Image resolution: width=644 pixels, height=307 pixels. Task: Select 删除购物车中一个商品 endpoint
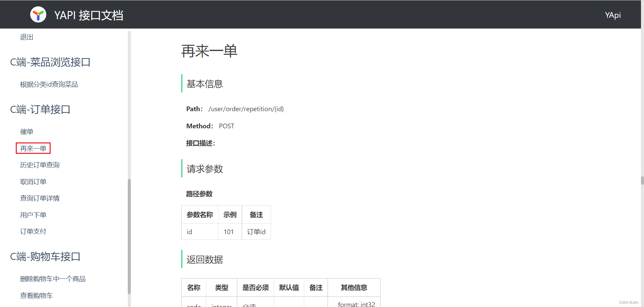tap(53, 278)
